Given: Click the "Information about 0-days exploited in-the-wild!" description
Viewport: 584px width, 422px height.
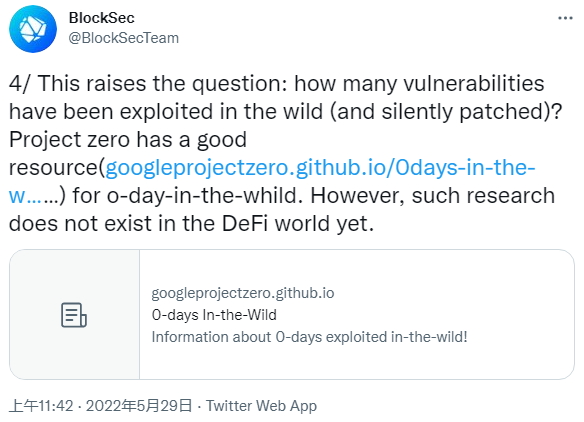Looking at the screenshot, I should (x=309, y=337).
